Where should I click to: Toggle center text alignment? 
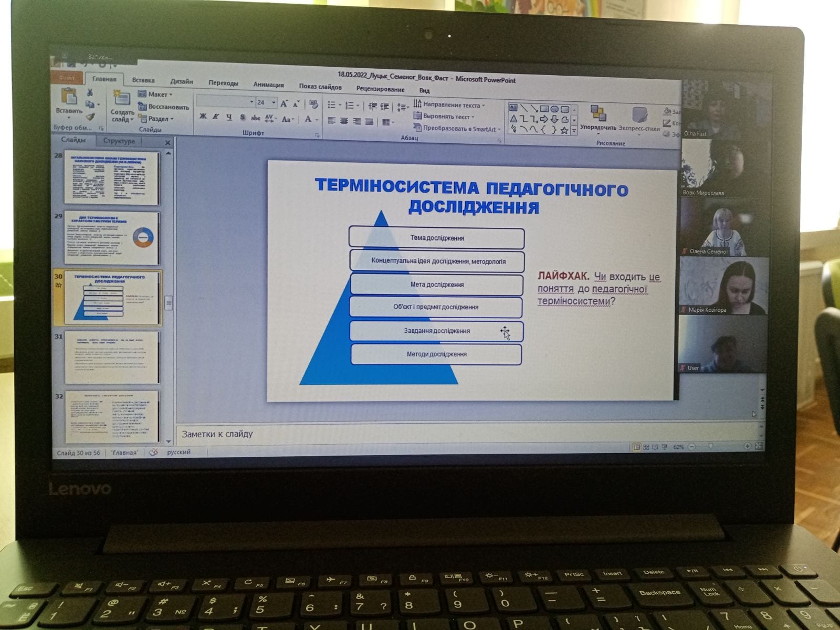(344, 121)
